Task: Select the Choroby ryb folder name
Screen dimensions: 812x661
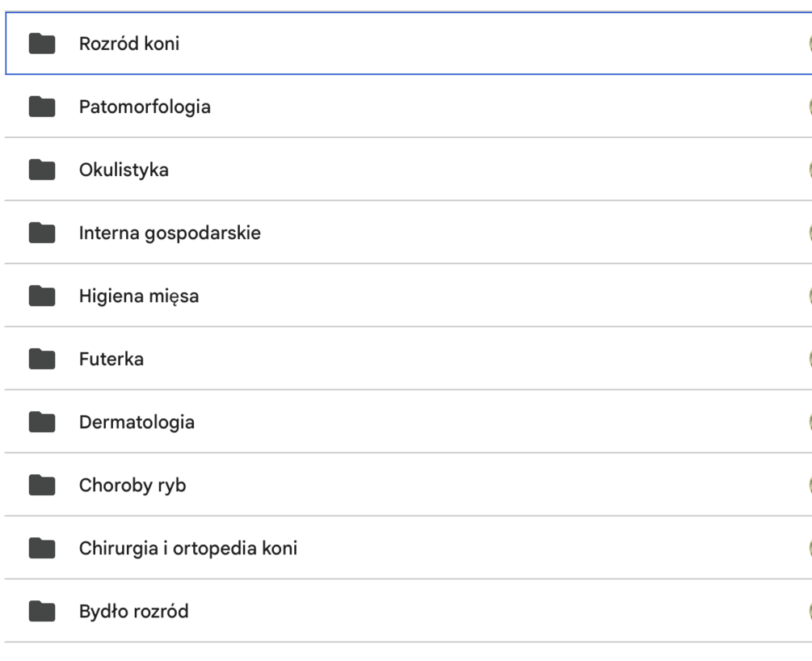Action: pos(133,485)
